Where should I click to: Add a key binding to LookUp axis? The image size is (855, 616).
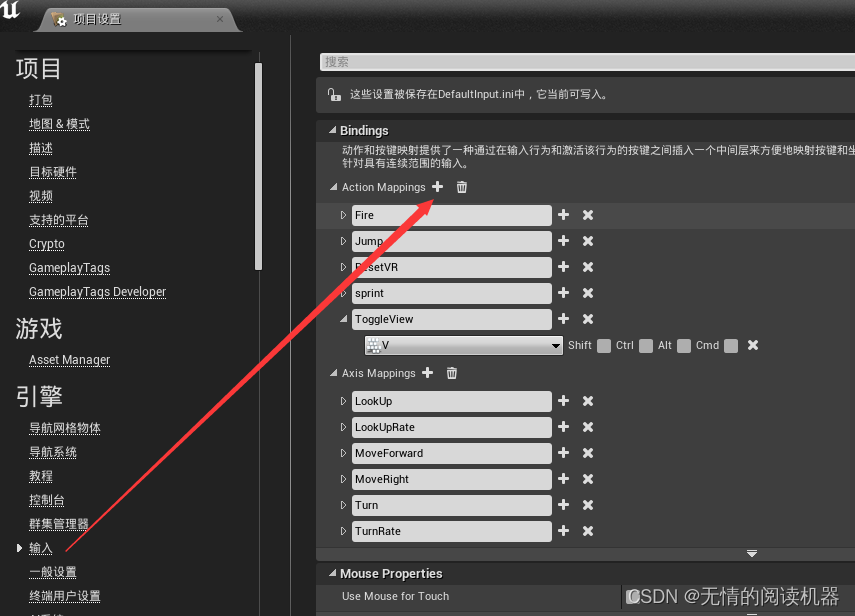[x=563, y=401]
